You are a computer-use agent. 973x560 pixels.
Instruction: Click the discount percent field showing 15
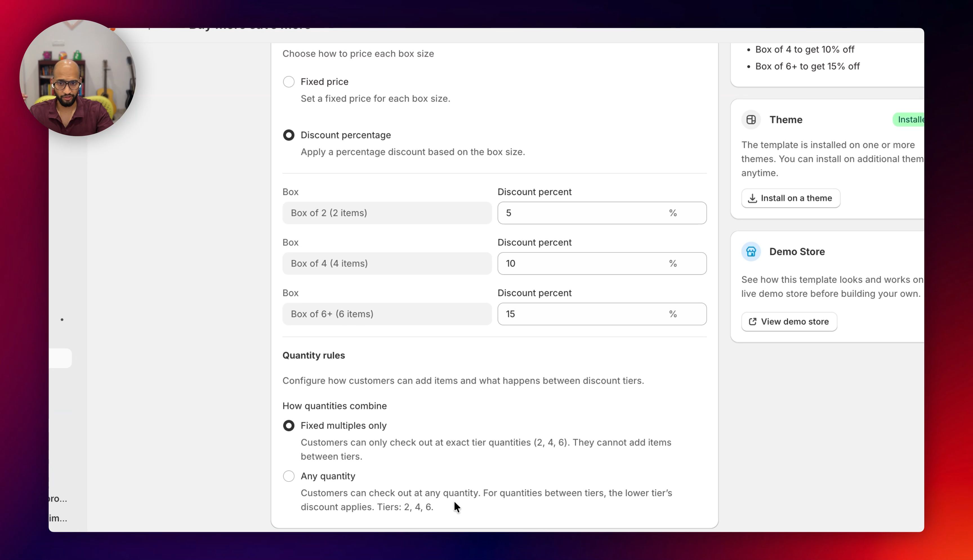[x=602, y=314]
